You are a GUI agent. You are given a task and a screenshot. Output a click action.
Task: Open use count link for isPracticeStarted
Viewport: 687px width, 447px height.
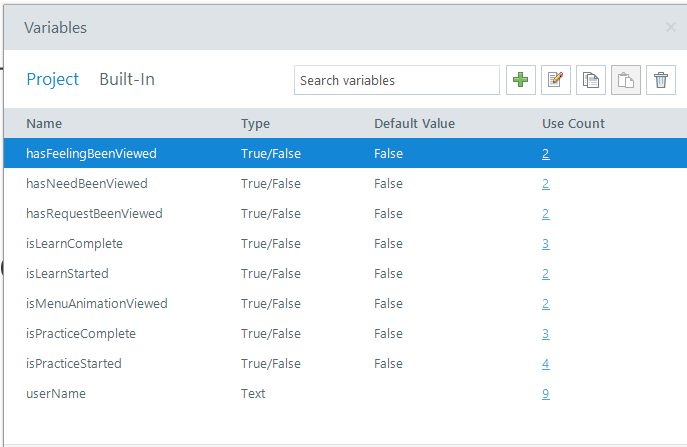click(545, 364)
